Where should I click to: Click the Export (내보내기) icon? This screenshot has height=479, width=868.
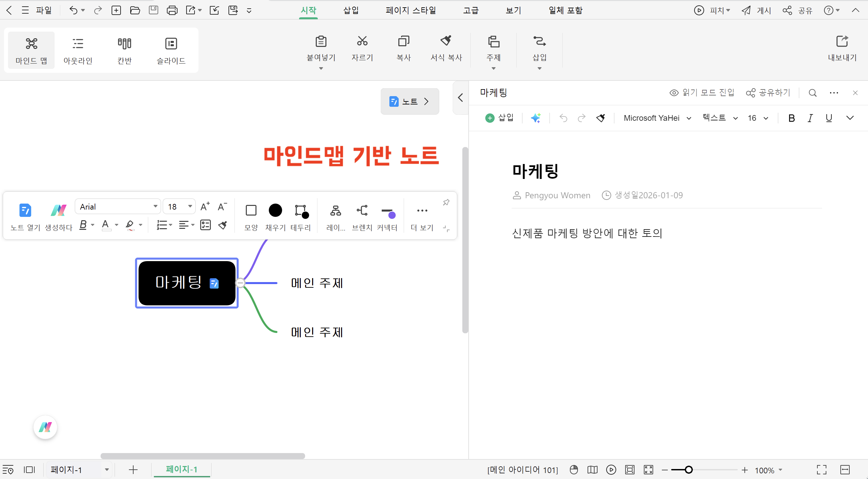pos(842,41)
